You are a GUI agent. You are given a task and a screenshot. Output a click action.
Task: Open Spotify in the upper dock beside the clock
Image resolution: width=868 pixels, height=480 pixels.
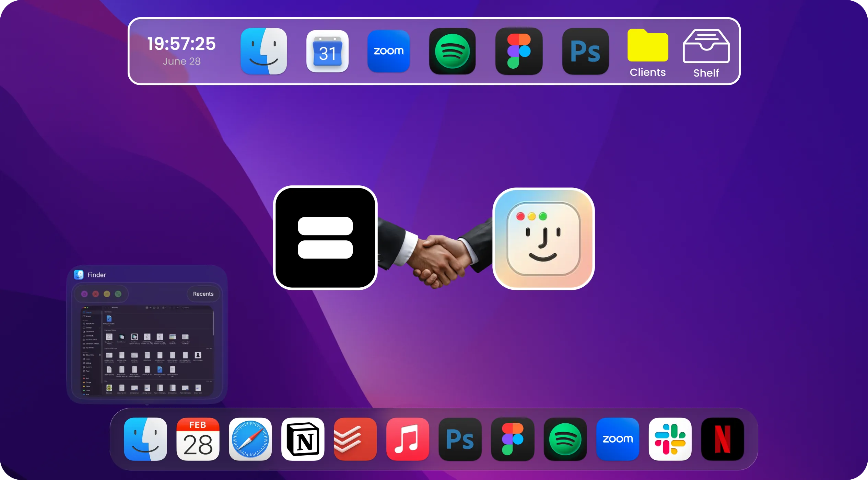pyautogui.click(x=452, y=51)
